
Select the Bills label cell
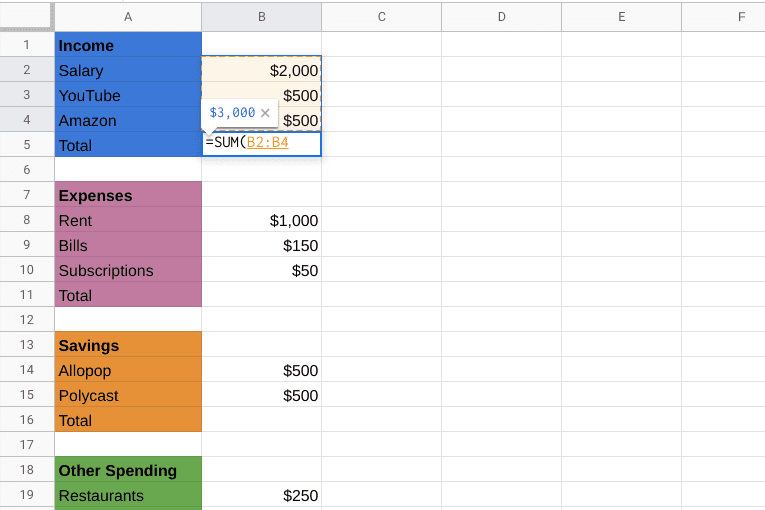point(128,245)
